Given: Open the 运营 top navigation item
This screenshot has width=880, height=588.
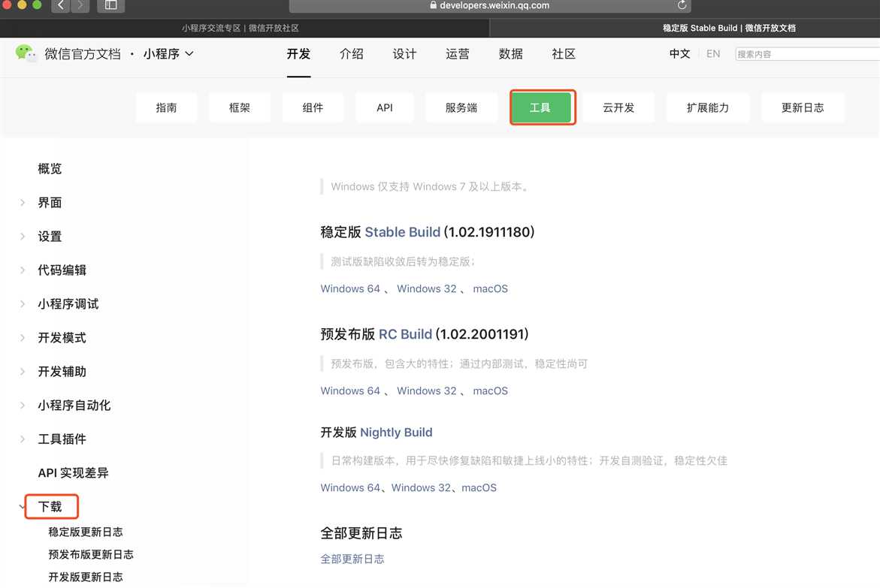Looking at the screenshot, I should click(x=458, y=54).
